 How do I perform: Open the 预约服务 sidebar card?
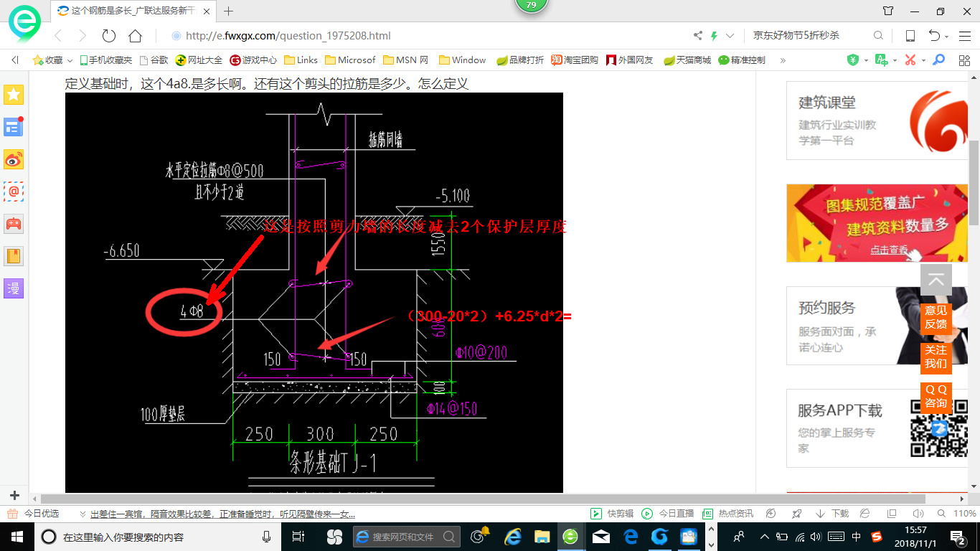pos(878,326)
